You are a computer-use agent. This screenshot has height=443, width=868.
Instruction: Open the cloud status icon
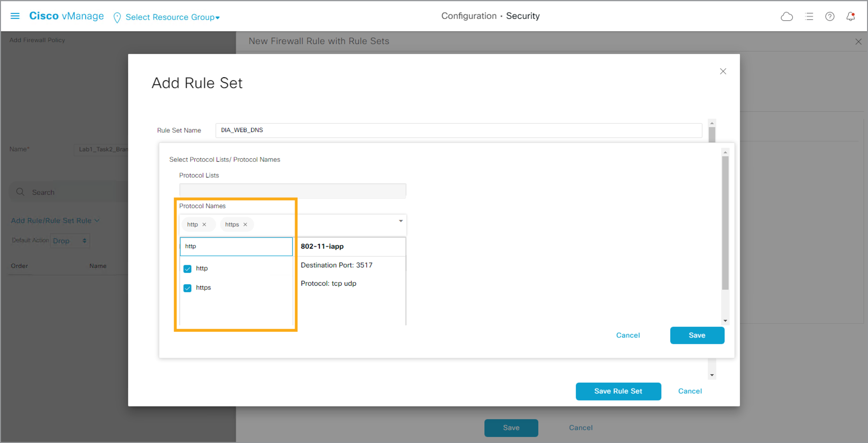tap(787, 17)
